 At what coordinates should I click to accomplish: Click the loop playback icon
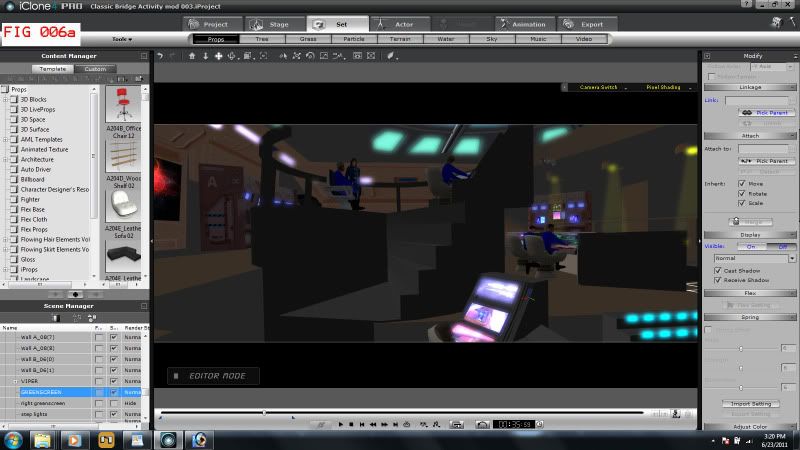pyautogui.click(x=407, y=424)
